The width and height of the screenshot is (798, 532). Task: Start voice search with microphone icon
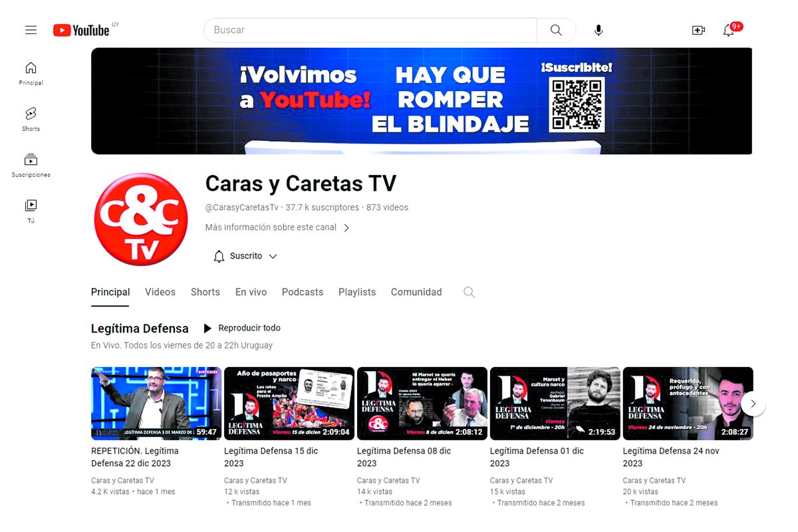(598, 30)
